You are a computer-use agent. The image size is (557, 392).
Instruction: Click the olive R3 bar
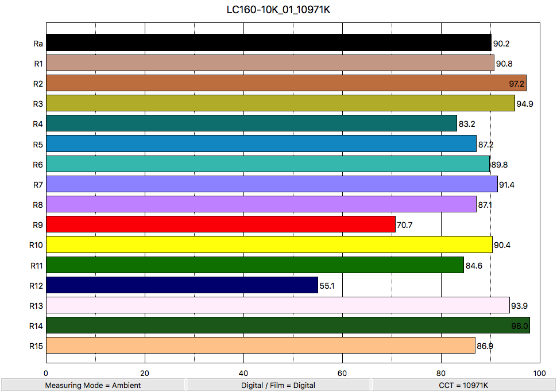(x=280, y=103)
